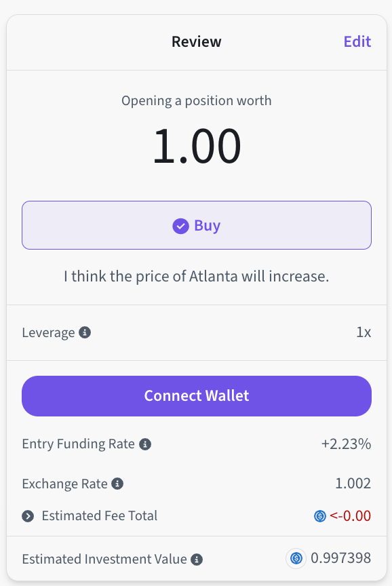Click the 1.00 position amount
Viewport: 392px width, 586px height.
coord(197,146)
